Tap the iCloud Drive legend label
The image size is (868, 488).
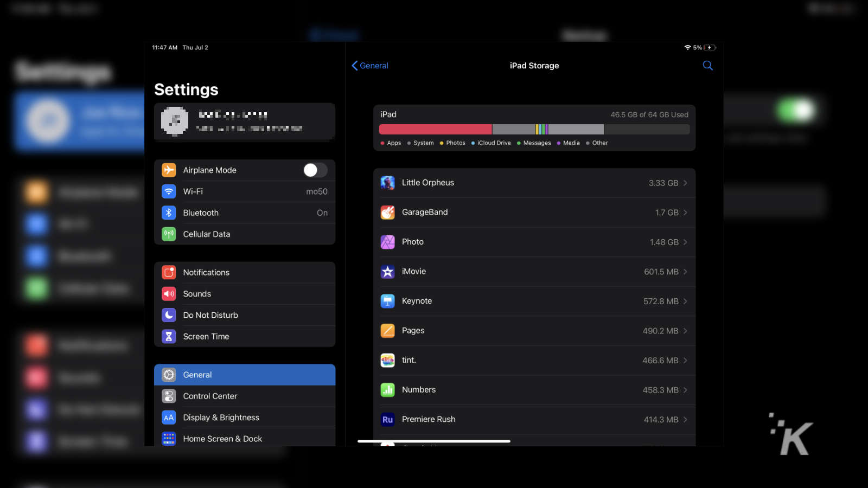click(494, 143)
